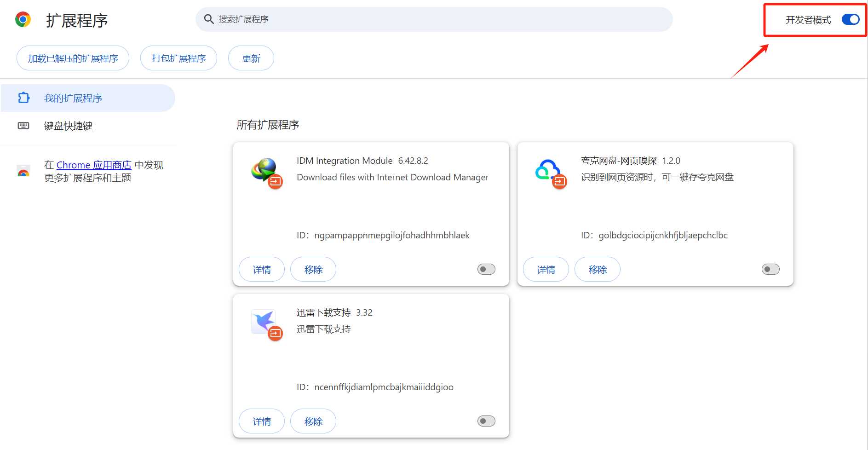Click Download files with Internet Download Manager
868x450 pixels.
coord(392,177)
